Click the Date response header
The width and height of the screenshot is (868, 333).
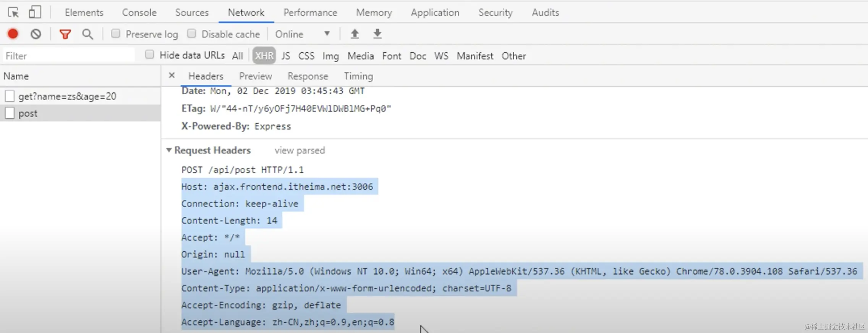pyautogui.click(x=273, y=91)
